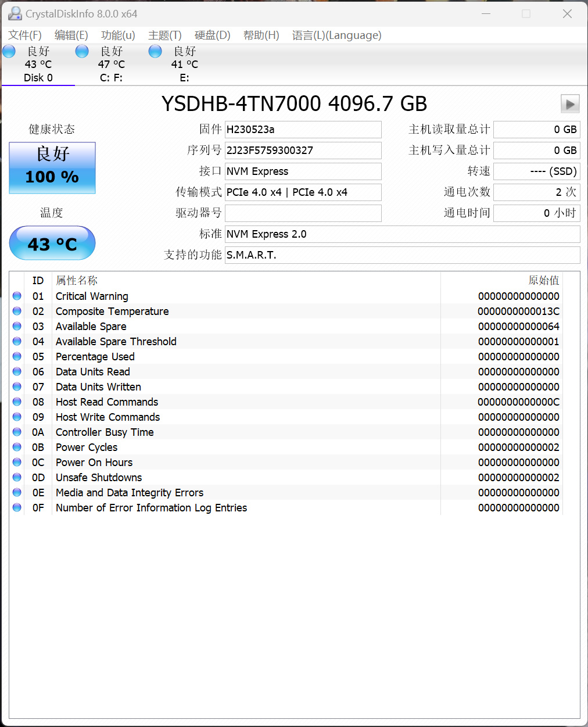Click the status orb for Unsafe Shutdowns
The height and width of the screenshot is (727, 588).
(17, 477)
